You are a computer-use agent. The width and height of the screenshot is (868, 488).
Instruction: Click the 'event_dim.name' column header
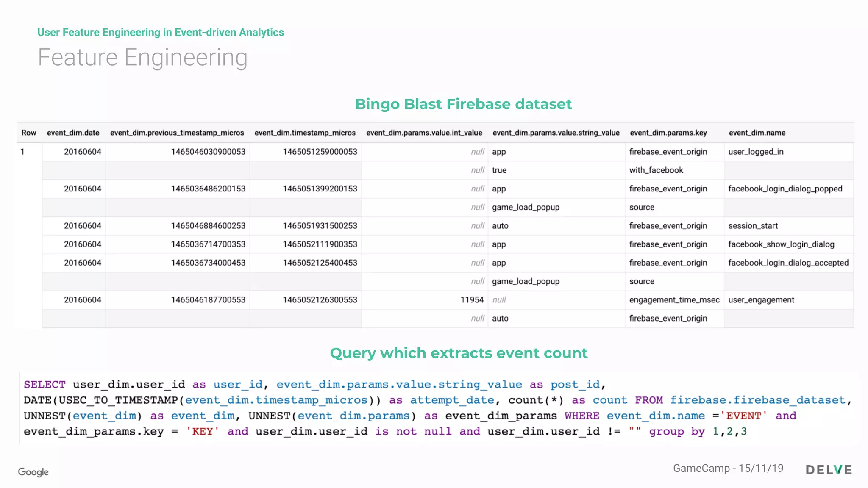coord(757,133)
